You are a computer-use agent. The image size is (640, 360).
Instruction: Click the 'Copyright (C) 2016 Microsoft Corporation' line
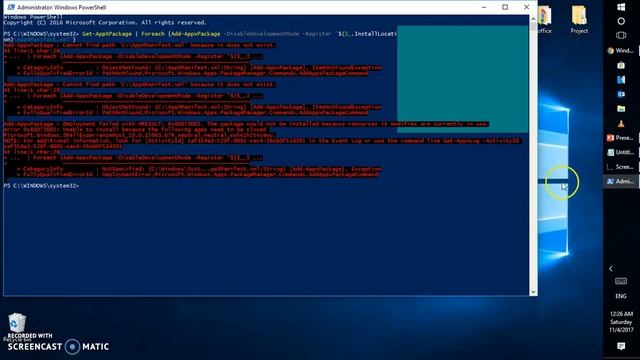[x=105, y=23]
